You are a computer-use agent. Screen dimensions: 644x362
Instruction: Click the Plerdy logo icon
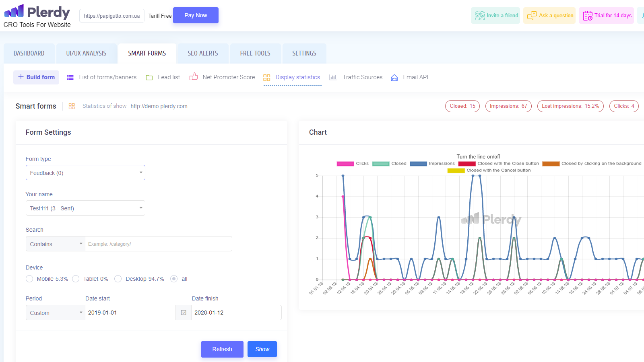click(x=14, y=11)
